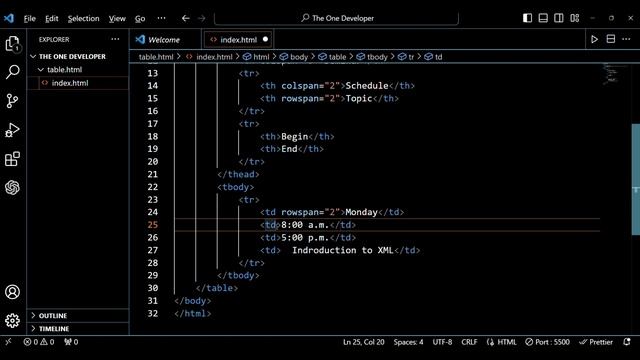
Task: Click "Monday" text on line 24
Action: (362, 212)
